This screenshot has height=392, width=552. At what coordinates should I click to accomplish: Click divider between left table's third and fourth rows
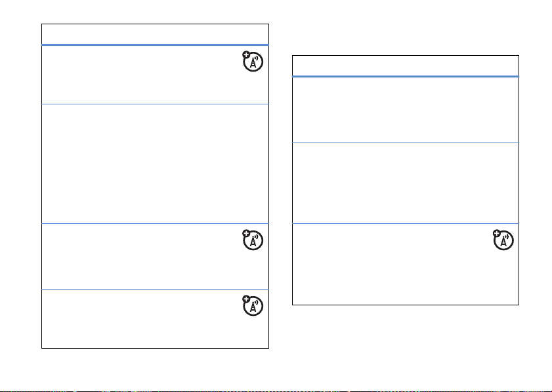tap(155, 289)
